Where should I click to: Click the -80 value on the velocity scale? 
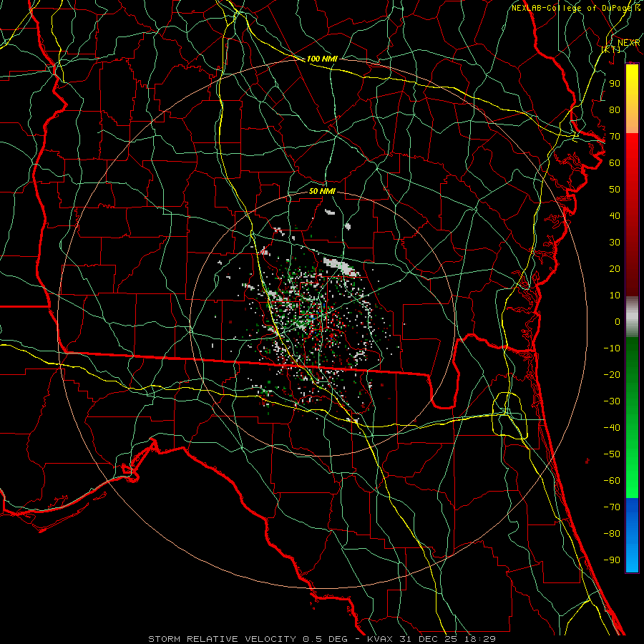(612, 534)
